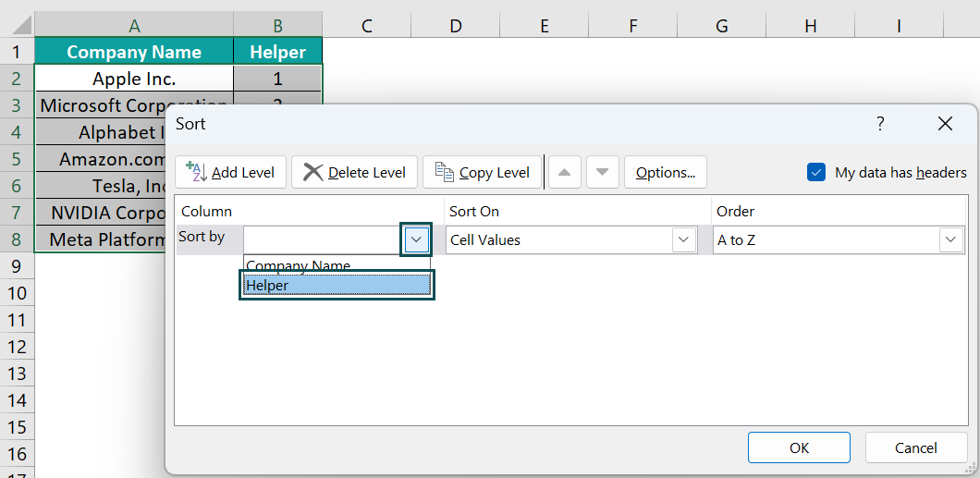This screenshot has height=478, width=980.
Task: Move sort level down arrow
Action: click(x=603, y=173)
